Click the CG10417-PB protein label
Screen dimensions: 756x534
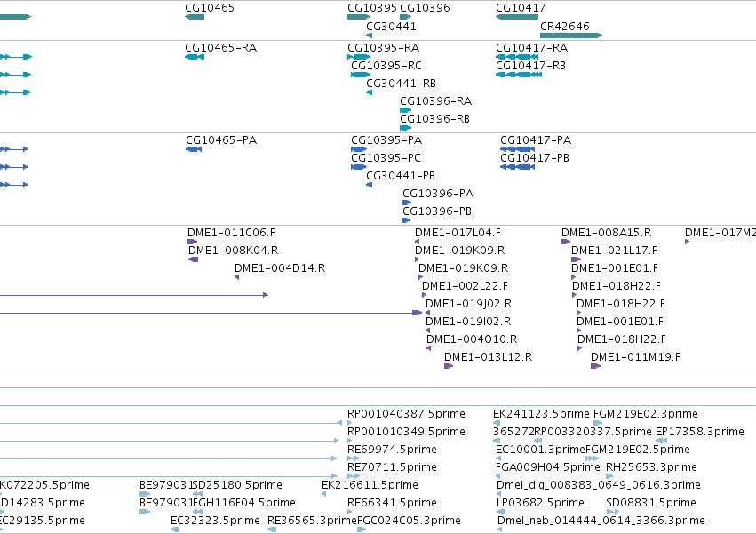point(535,158)
